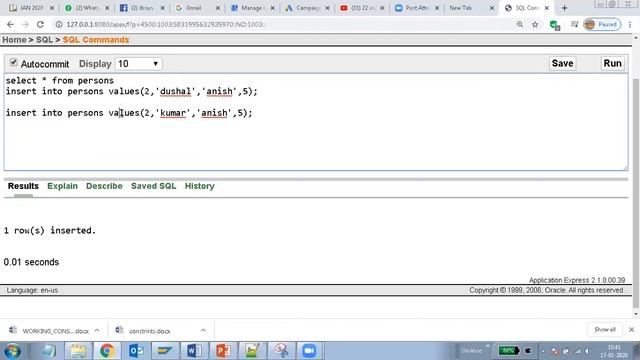Open the Describe tab
Image resolution: width=640 pixels, height=360 pixels.
[x=104, y=186]
